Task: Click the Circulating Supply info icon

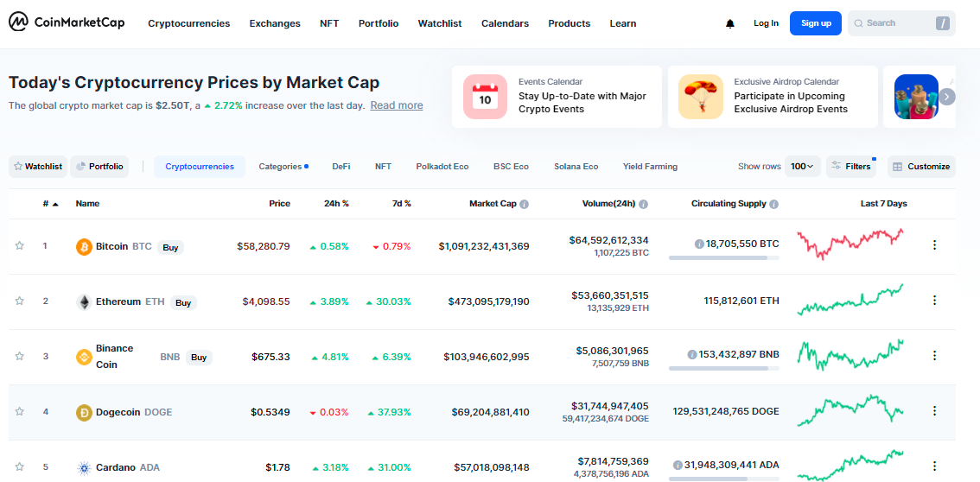Action: click(773, 205)
